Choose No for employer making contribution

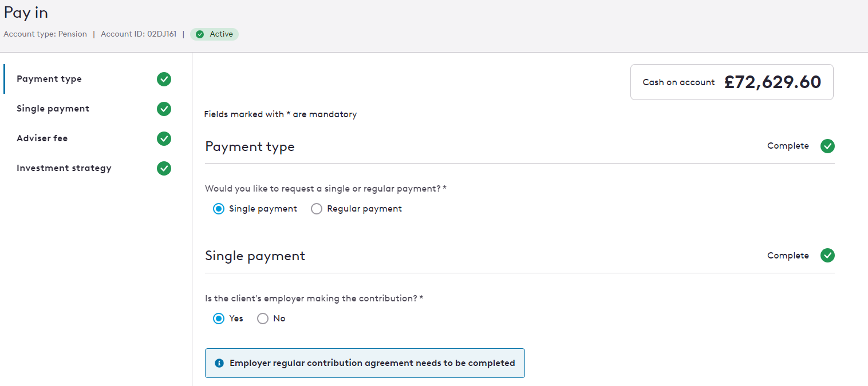click(262, 319)
